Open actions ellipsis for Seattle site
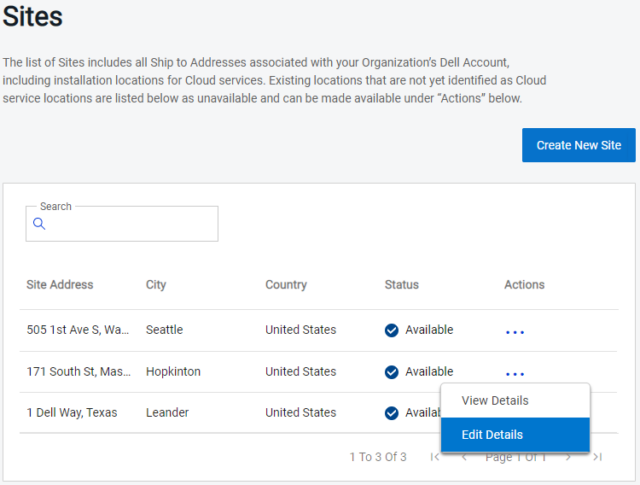The image size is (640, 485). 515,331
